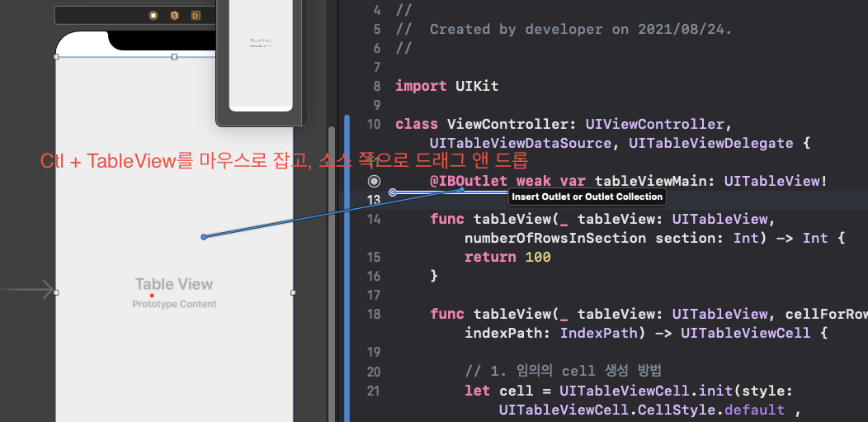Click the canvas vertical scrollbar
Viewport: 868px width, 422px height.
(x=332, y=274)
